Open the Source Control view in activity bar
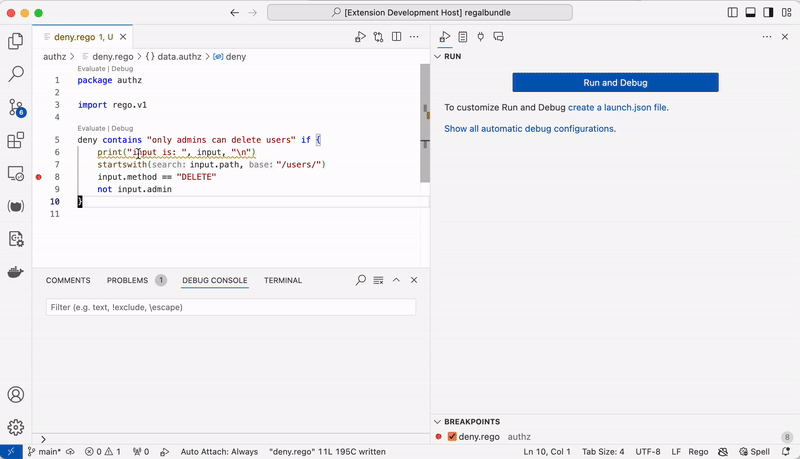The image size is (800, 459). pyautogui.click(x=16, y=107)
